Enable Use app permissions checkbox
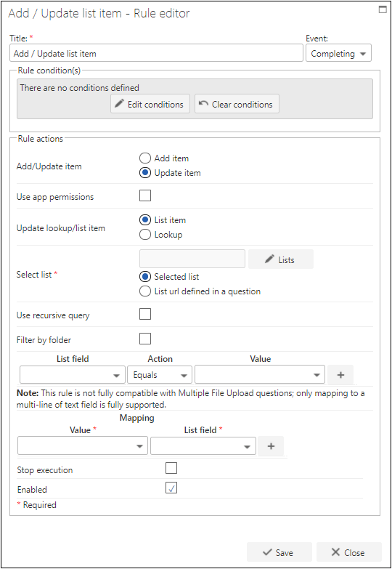Image resolution: width=392 pixels, height=569 pixels. pos(145,195)
